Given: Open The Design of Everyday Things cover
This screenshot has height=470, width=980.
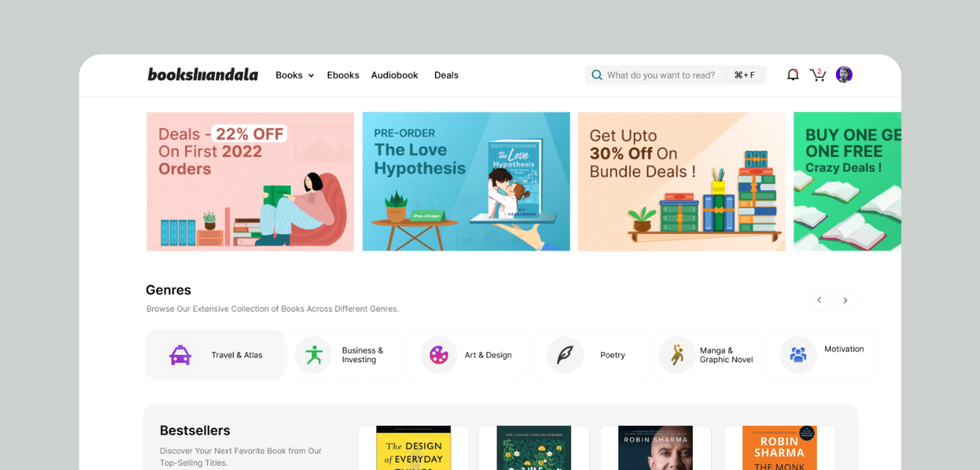Looking at the screenshot, I should (x=413, y=448).
